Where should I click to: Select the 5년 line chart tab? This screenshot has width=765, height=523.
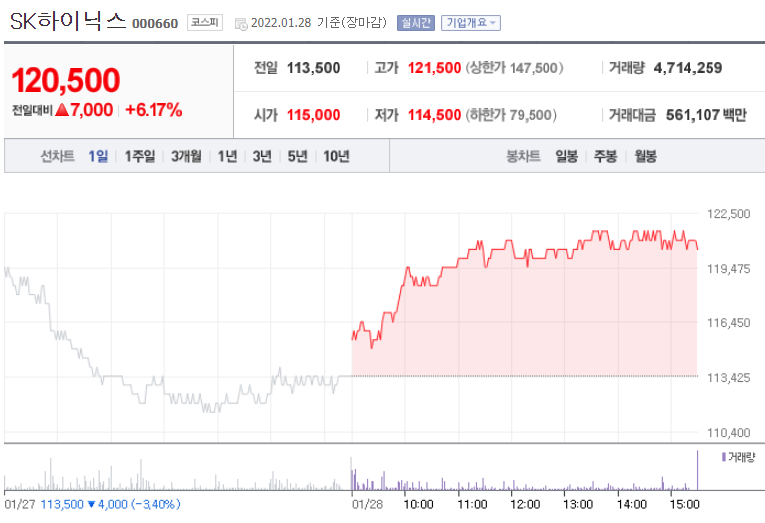pos(297,156)
